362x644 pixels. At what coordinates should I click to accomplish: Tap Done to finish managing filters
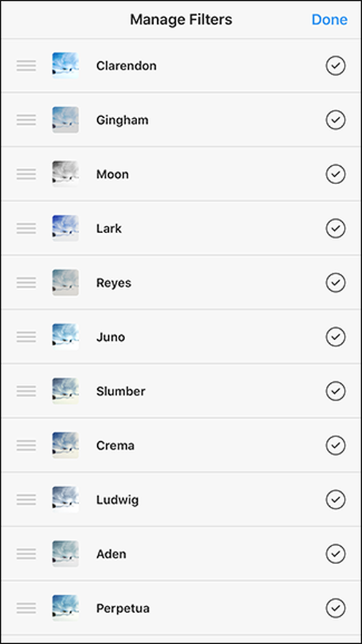330,20
